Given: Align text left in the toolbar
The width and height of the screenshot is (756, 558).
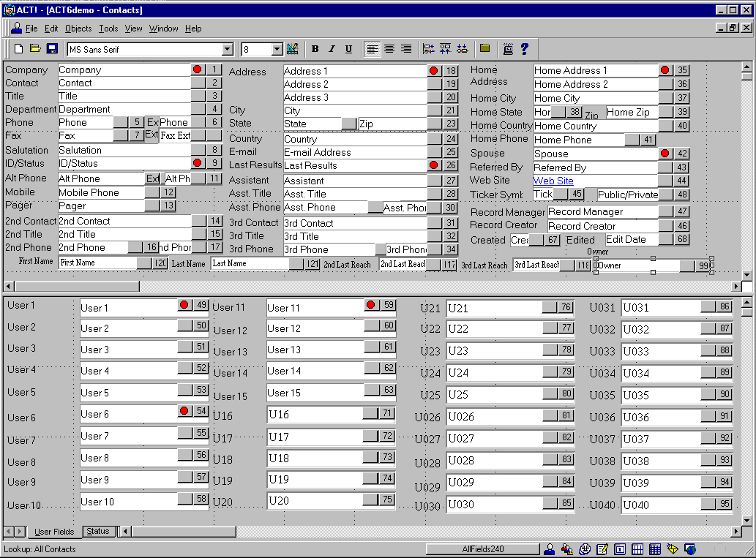Looking at the screenshot, I should (373, 49).
